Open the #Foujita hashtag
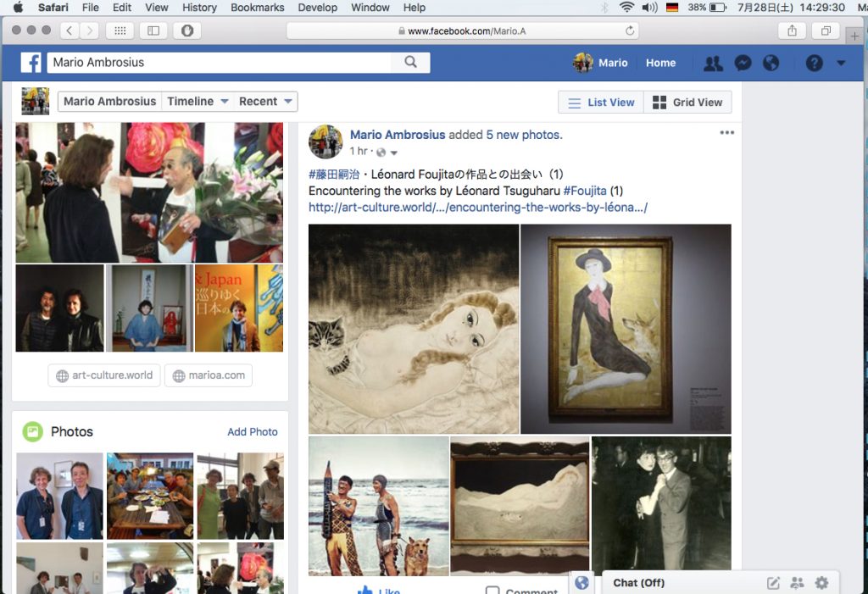Screen dimensions: 868x594 (x=585, y=191)
